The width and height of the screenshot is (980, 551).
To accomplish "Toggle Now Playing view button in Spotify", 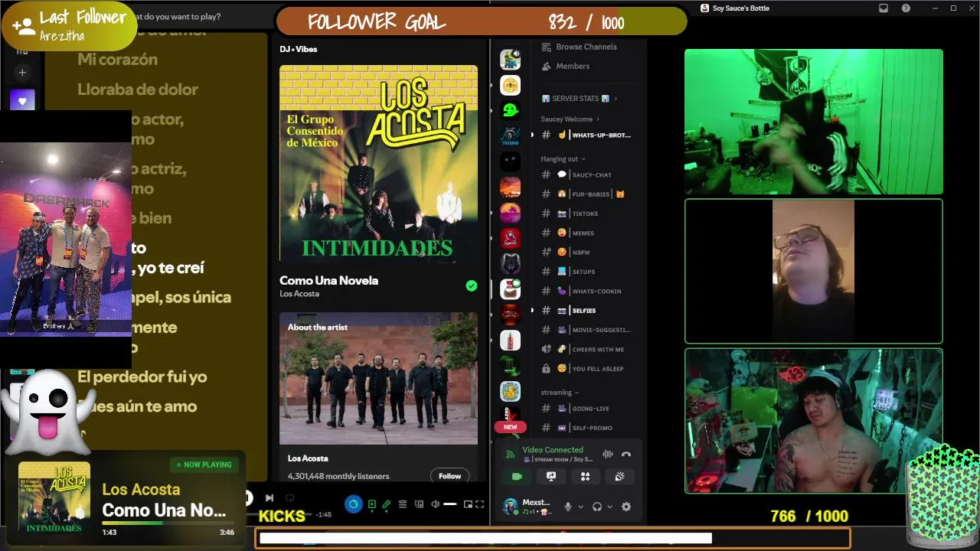I will click(371, 504).
